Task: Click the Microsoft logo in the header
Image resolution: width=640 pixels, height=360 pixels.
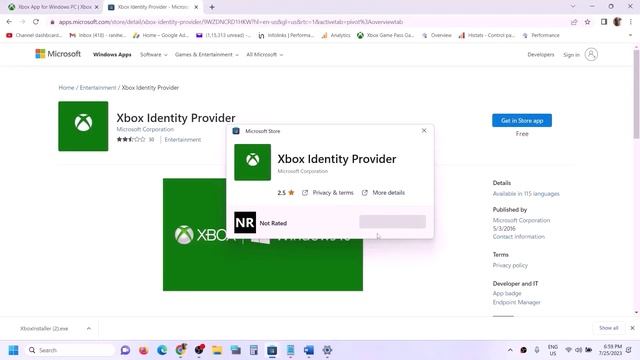Action: coord(58,54)
